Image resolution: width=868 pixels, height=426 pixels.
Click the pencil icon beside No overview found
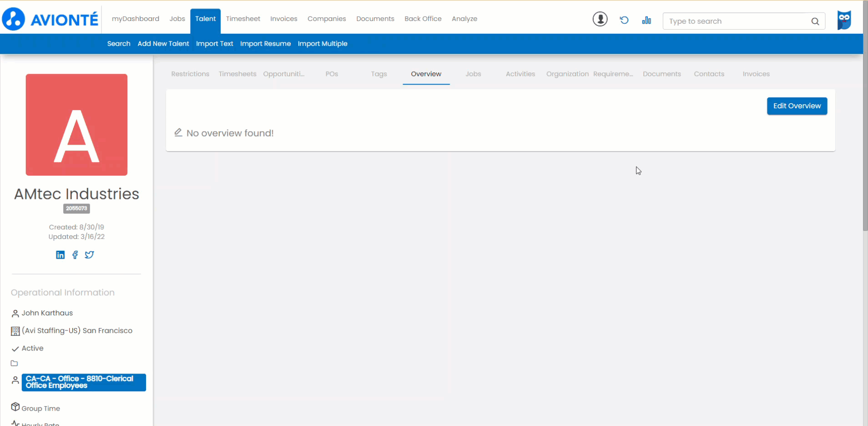pos(178,132)
